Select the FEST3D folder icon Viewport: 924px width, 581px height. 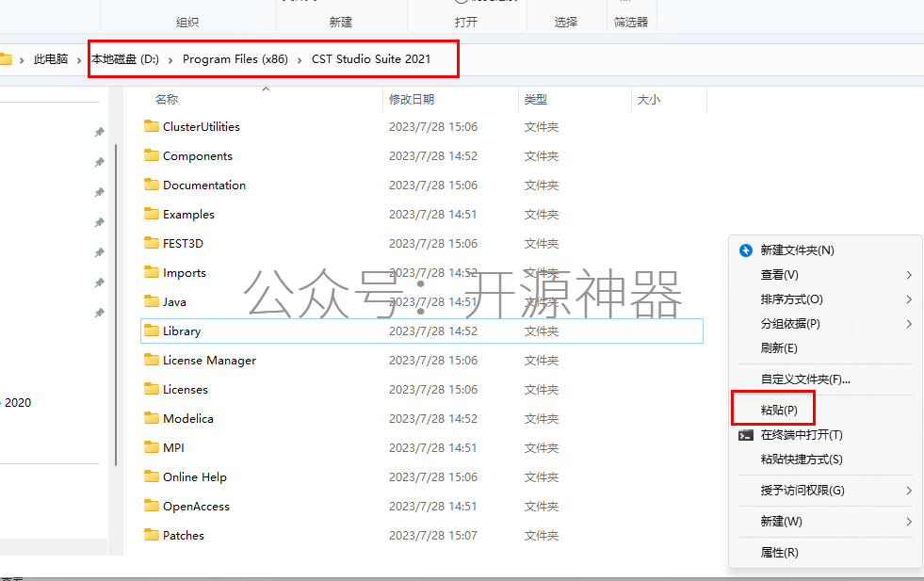pos(152,243)
